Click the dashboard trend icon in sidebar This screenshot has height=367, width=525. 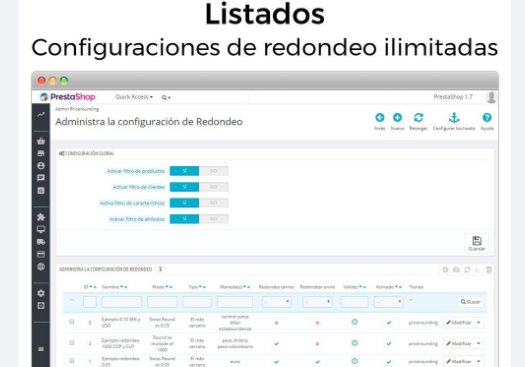point(41,115)
